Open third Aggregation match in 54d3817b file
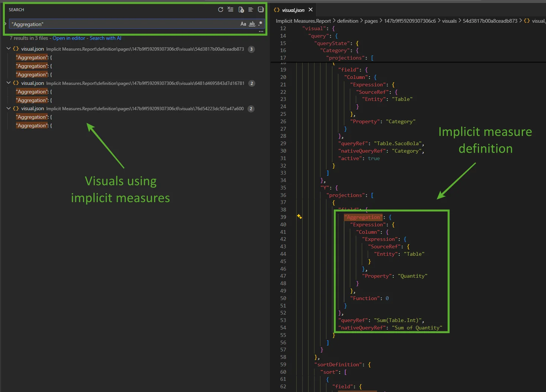This screenshot has height=392, width=546. [x=34, y=74]
